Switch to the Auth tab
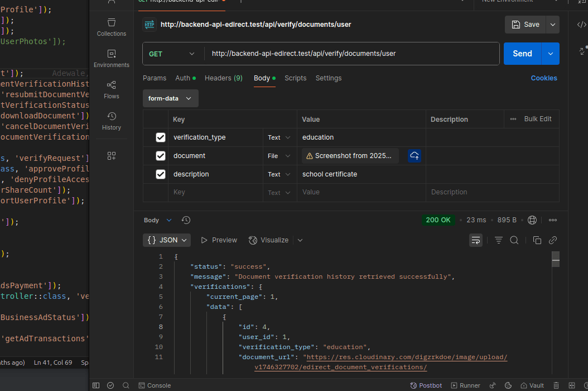The image size is (588, 391). [x=185, y=78]
